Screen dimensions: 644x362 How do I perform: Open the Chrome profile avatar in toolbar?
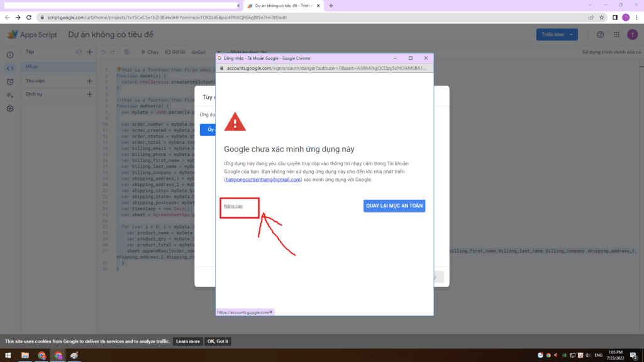pyautogui.click(x=626, y=17)
